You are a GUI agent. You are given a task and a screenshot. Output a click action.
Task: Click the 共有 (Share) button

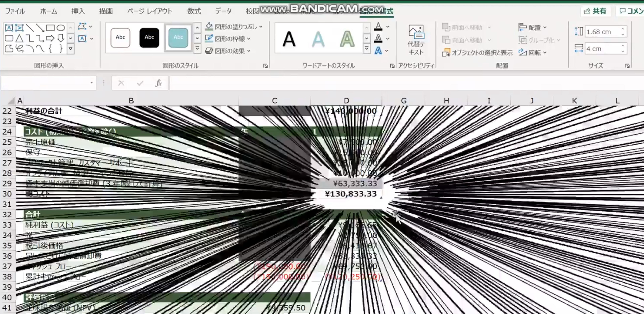(x=596, y=11)
